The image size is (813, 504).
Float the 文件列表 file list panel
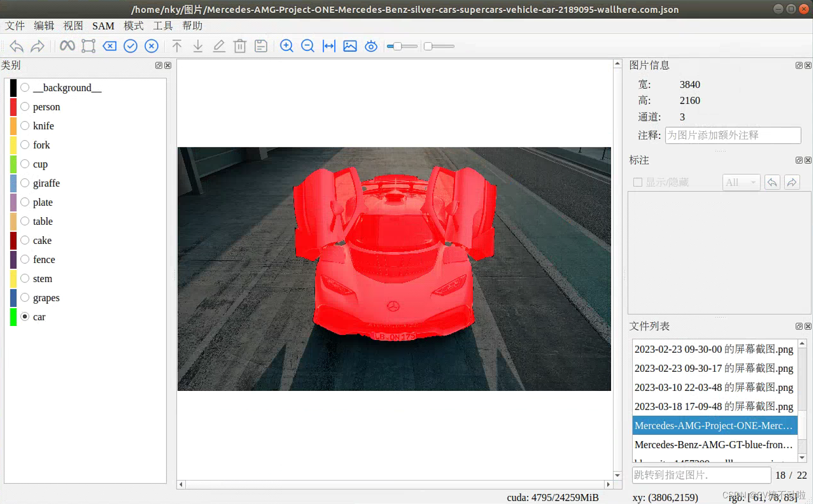coord(799,326)
